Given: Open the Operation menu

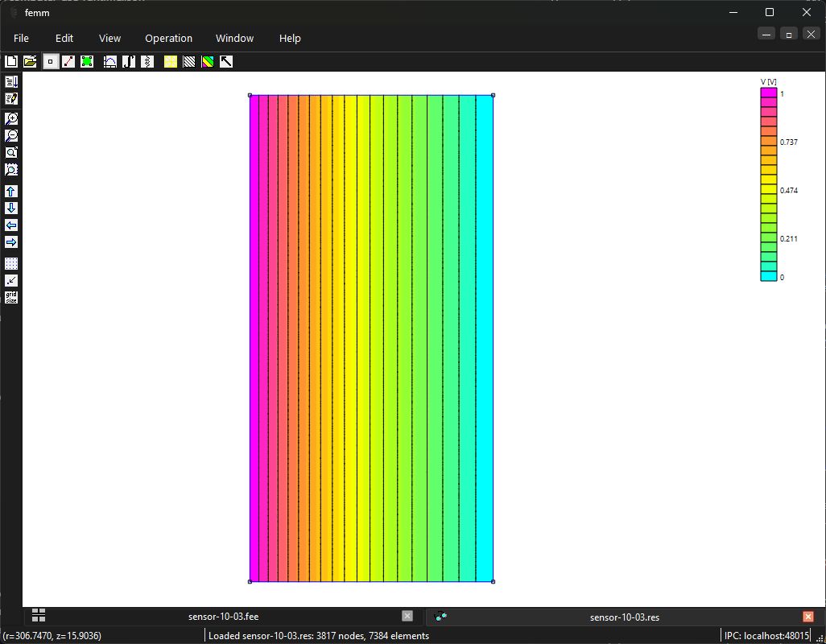Looking at the screenshot, I should (168, 38).
